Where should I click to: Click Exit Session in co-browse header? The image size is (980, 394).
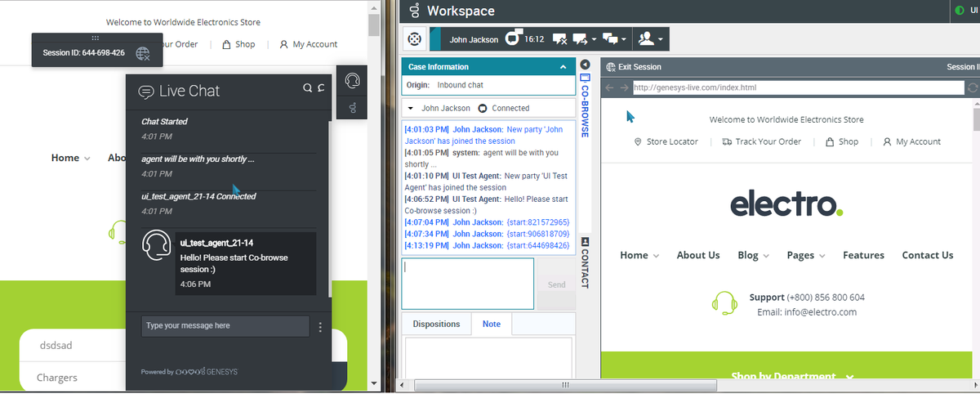click(635, 67)
